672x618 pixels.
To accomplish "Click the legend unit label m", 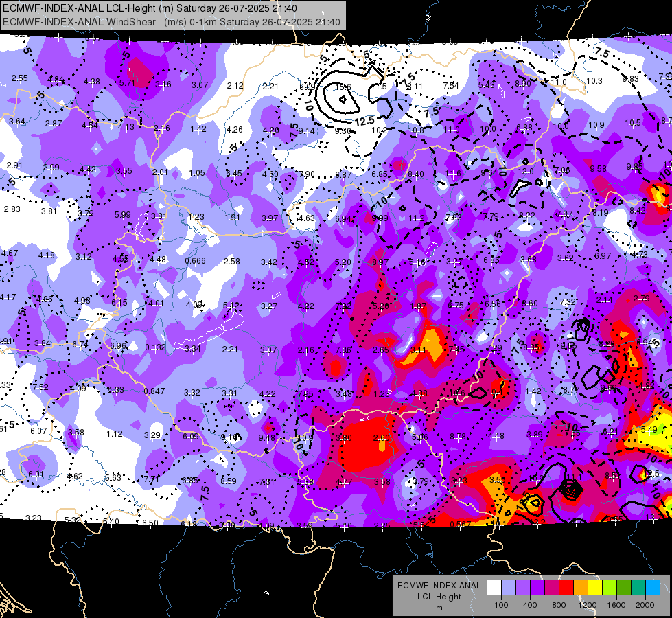I will [439, 608].
